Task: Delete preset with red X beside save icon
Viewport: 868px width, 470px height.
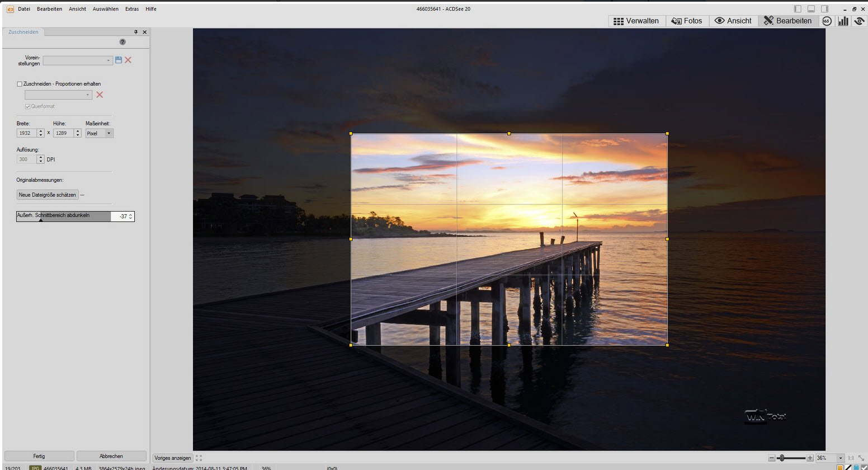Action: pos(128,60)
